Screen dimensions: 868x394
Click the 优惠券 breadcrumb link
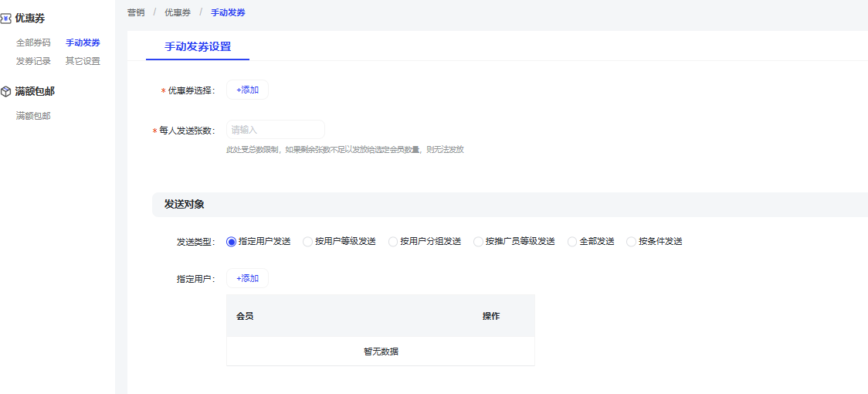point(178,12)
